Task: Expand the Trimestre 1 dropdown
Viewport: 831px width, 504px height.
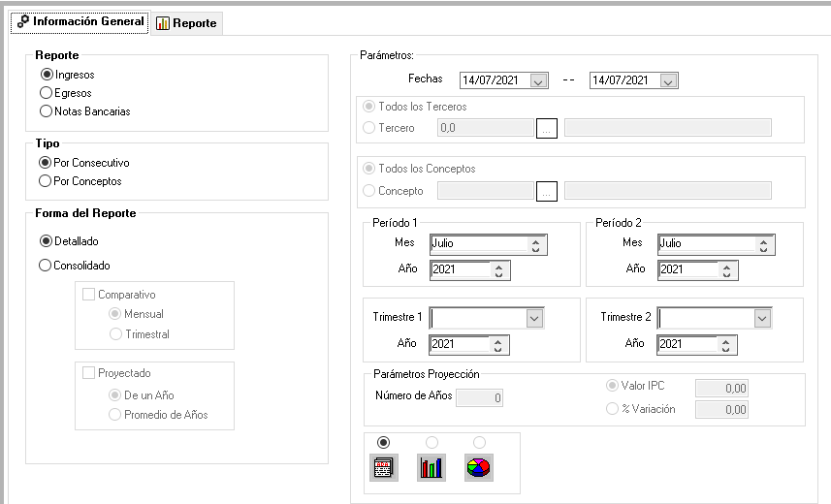Action: pyautogui.click(x=534, y=318)
